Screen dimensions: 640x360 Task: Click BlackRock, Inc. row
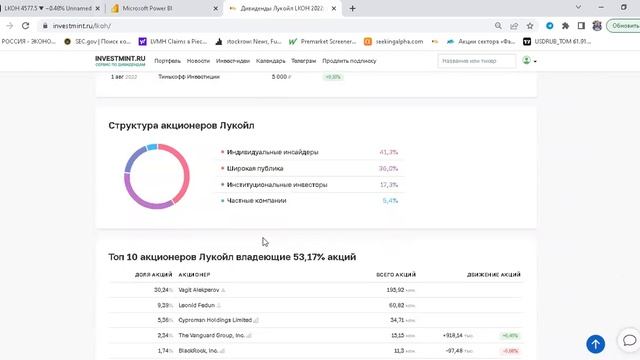[316, 351]
